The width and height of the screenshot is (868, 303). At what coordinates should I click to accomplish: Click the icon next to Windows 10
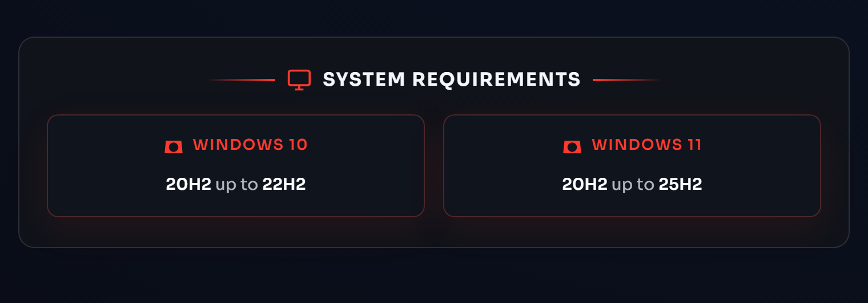tap(174, 147)
